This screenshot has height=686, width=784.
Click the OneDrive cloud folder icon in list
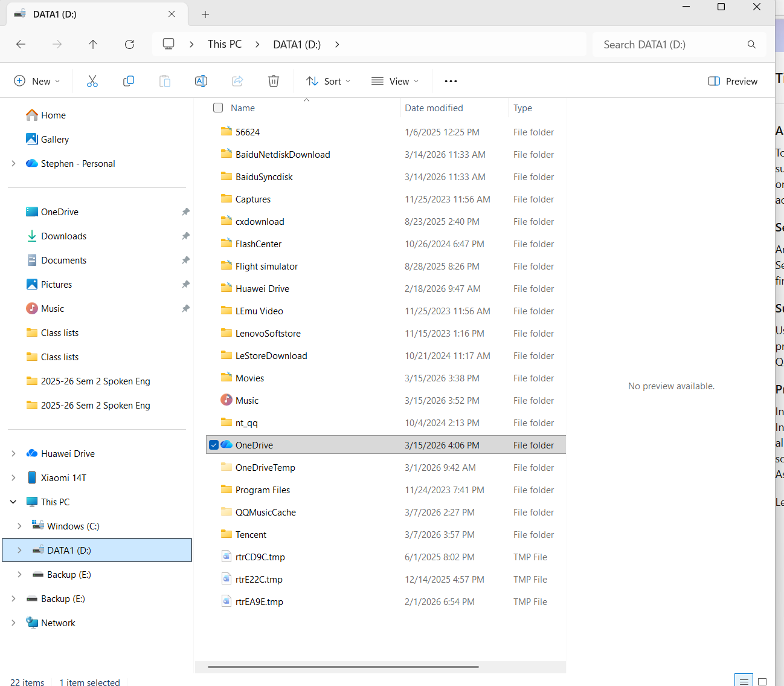(227, 444)
